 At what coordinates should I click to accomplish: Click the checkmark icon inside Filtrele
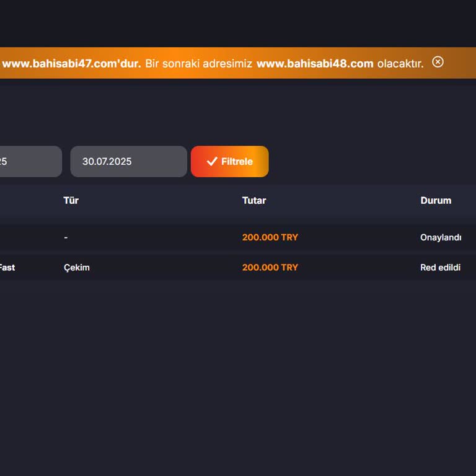pos(212,162)
